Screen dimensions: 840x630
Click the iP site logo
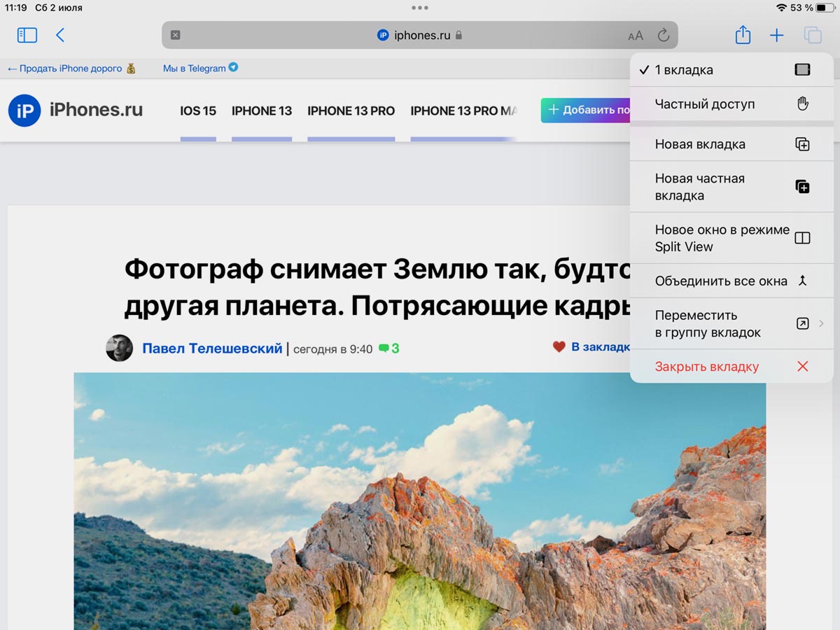tap(24, 111)
